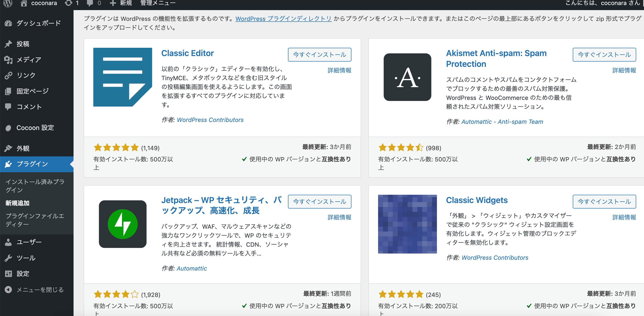Open the メディア sidebar menu

[28, 60]
